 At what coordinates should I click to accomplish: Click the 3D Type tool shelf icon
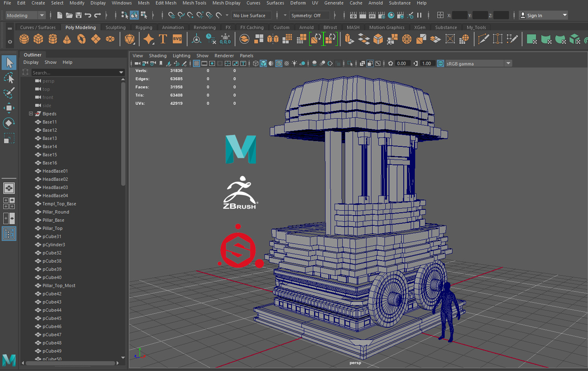(x=163, y=39)
